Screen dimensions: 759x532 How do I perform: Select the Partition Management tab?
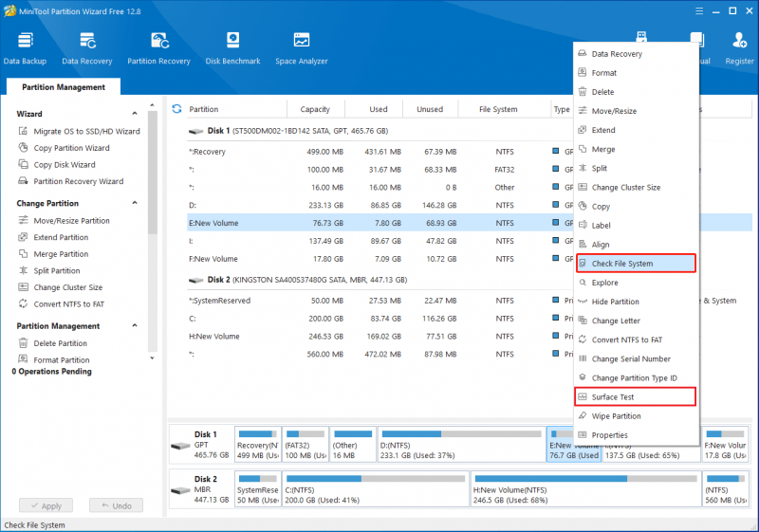click(x=64, y=87)
